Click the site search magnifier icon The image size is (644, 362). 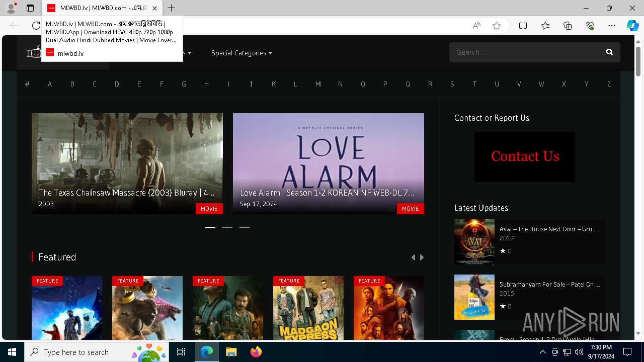point(609,52)
